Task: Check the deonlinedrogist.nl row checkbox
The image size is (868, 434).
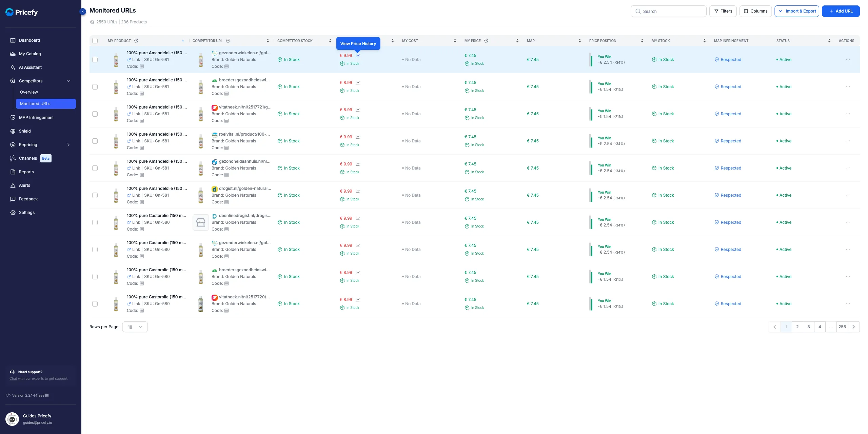Action: 95,222
